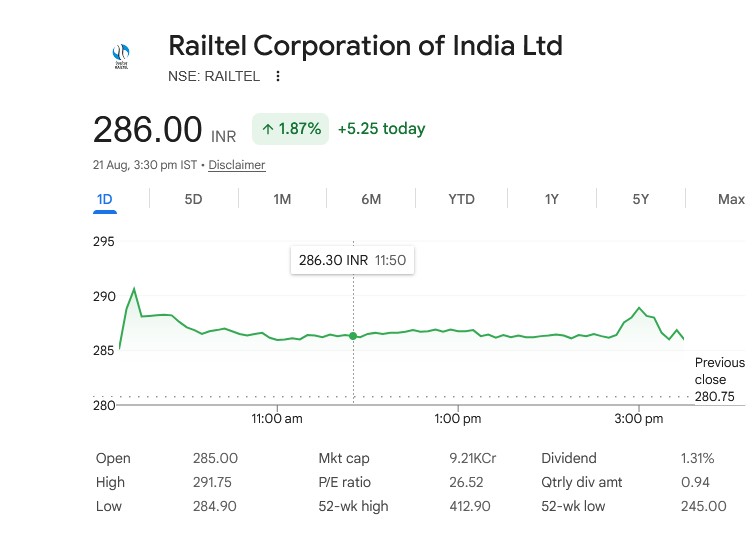Show the Max range chart

pos(731,200)
